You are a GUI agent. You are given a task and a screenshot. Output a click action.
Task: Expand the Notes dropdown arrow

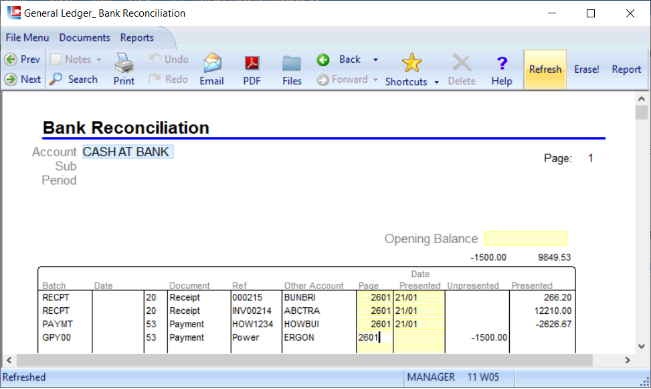99,60
